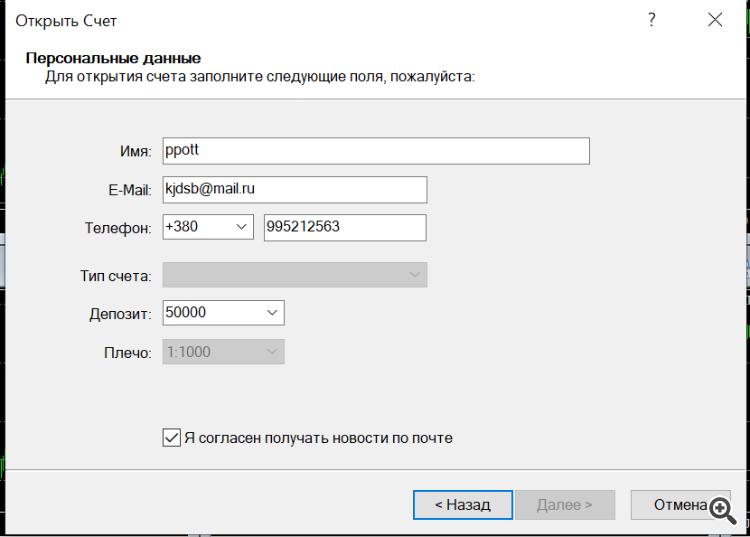Click the question mark help icon
750x537 pixels.
click(x=651, y=20)
